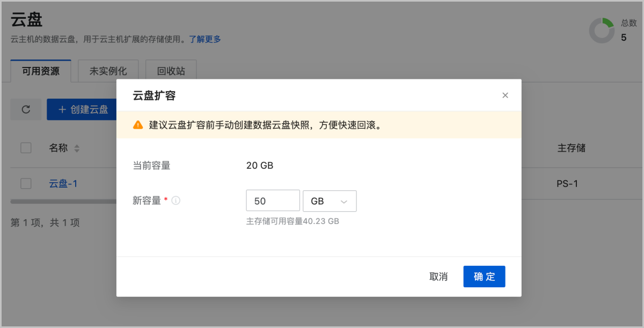The width and height of the screenshot is (644, 328).
Task: Click the donut chart total icon
Action: coord(602,31)
